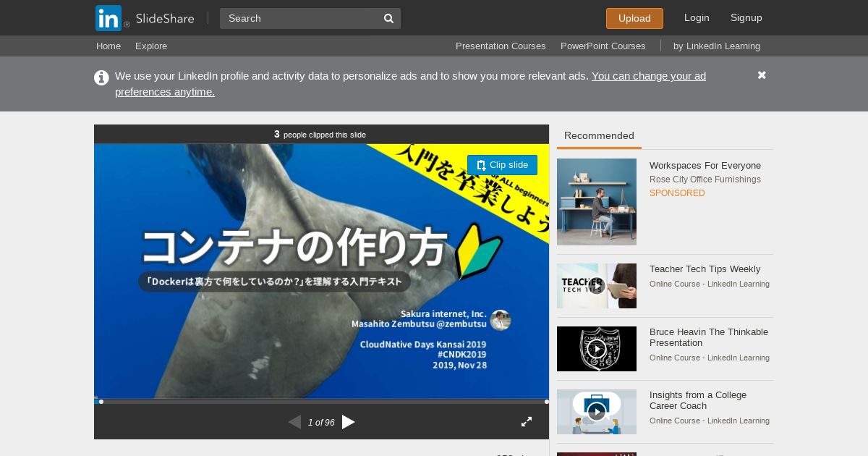The image size is (868, 456).
Task: Click by LinkedIn Learning link
Action: (717, 46)
